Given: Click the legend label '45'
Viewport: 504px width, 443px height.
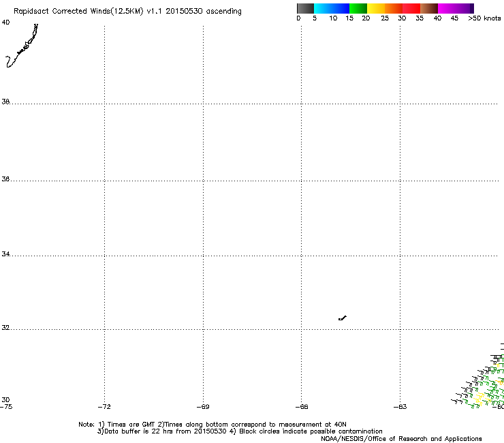Looking at the screenshot, I should 454,18.
